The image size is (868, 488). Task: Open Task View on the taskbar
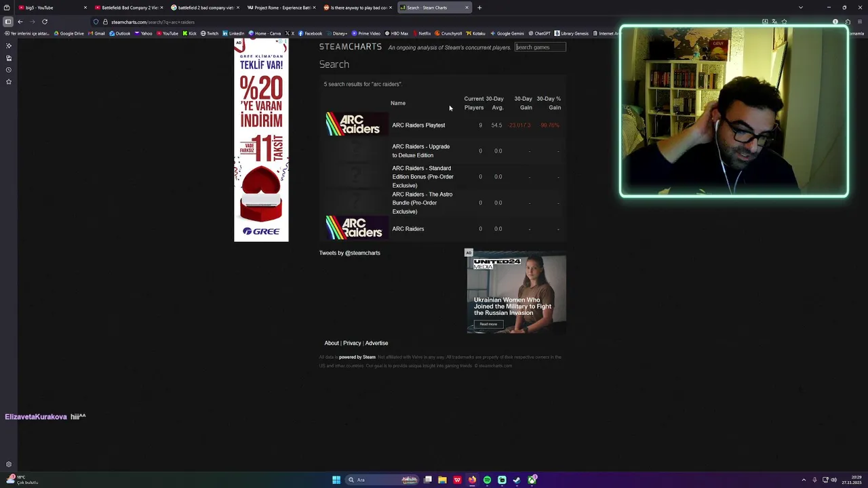click(x=428, y=480)
